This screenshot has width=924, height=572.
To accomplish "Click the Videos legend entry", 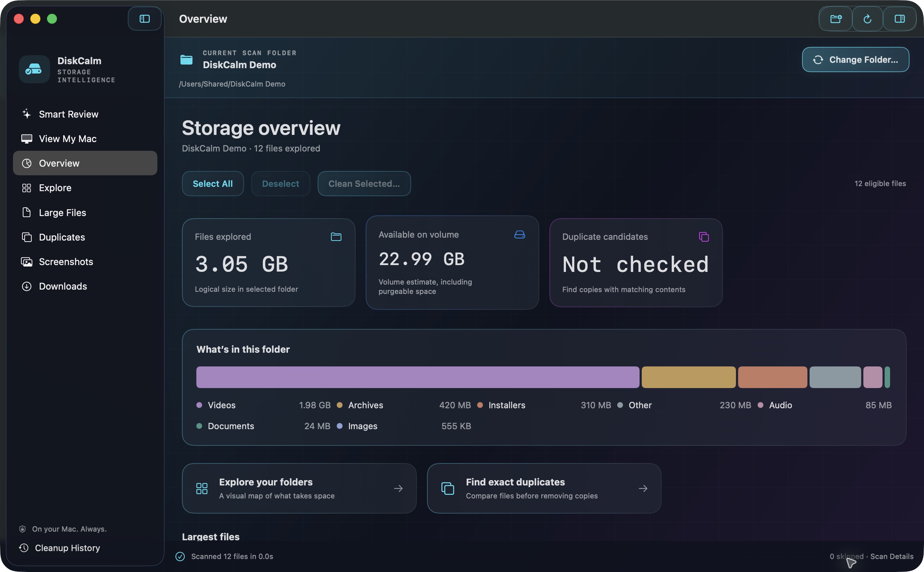I will point(263,405).
